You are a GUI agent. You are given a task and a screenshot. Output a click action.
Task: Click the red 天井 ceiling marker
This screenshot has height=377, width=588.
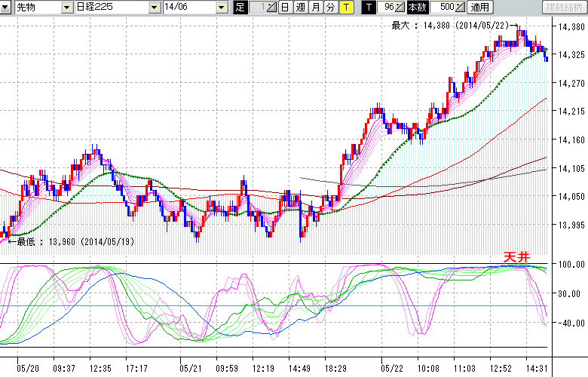point(517,257)
